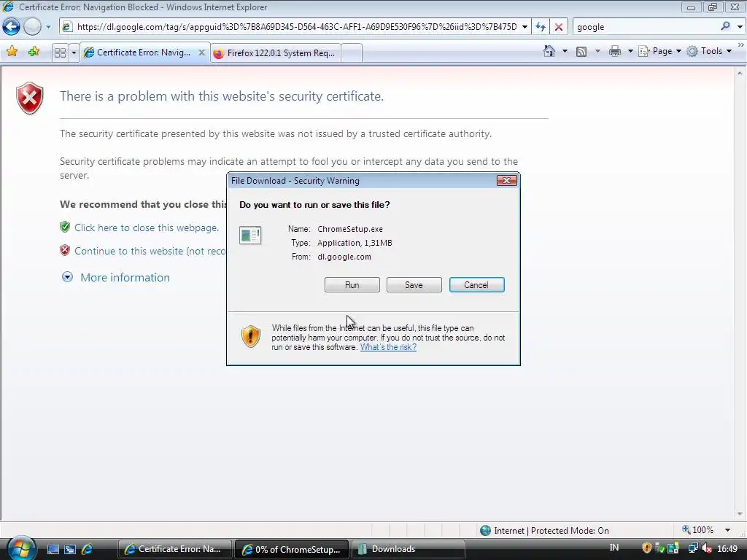
Task: Click Internet Protected Mode status zone
Action: pos(544,531)
